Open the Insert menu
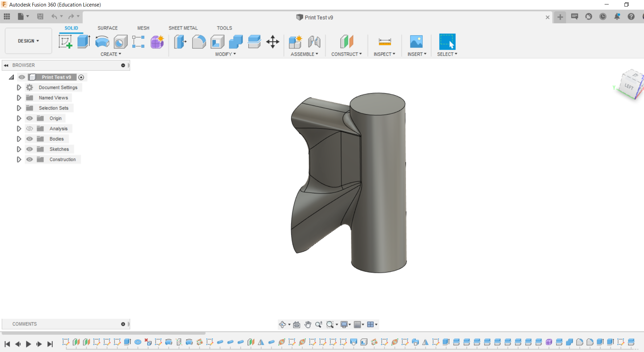The height and width of the screenshot is (352, 644). point(417,54)
